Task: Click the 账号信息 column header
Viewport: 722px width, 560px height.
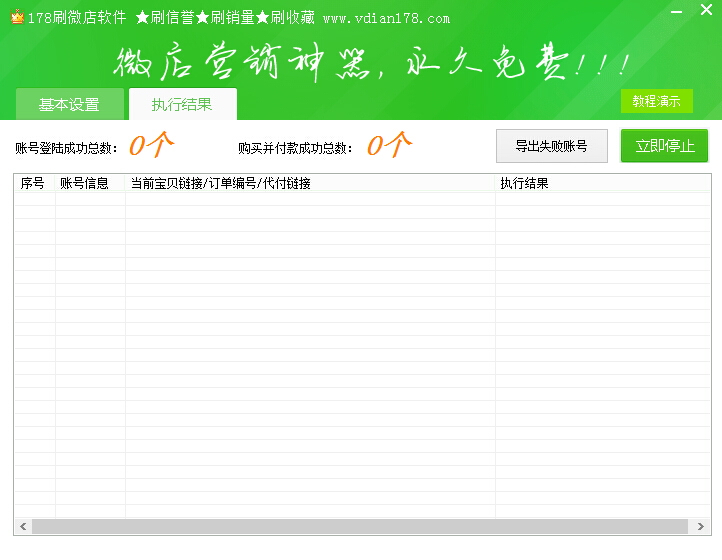Action: (x=90, y=183)
